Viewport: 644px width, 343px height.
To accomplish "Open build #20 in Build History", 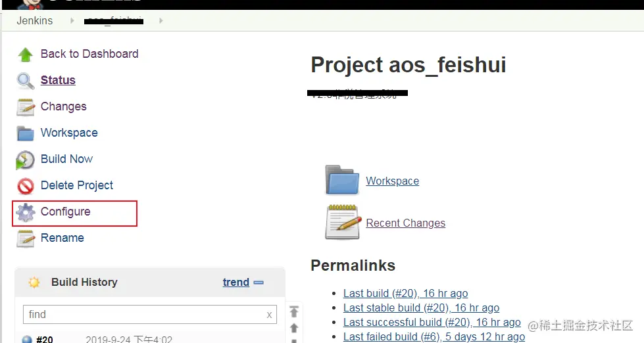I will [44, 339].
